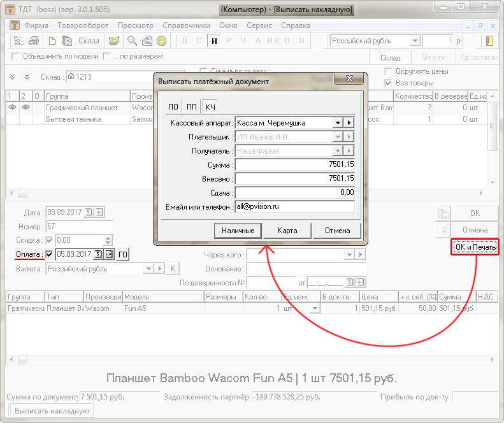
Task: Click the blank new document toolbar icon
Action: click(x=53, y=41)
